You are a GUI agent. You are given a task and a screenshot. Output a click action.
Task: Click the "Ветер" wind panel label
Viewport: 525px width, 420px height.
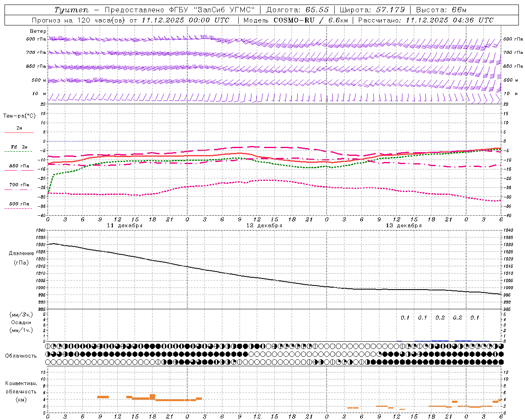[x=38, y=31]
